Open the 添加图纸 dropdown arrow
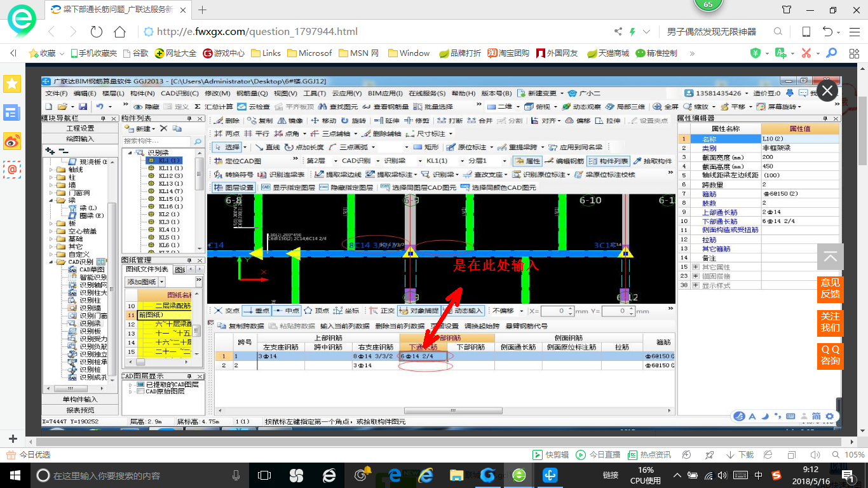868x488 pixels. point(162,281)
